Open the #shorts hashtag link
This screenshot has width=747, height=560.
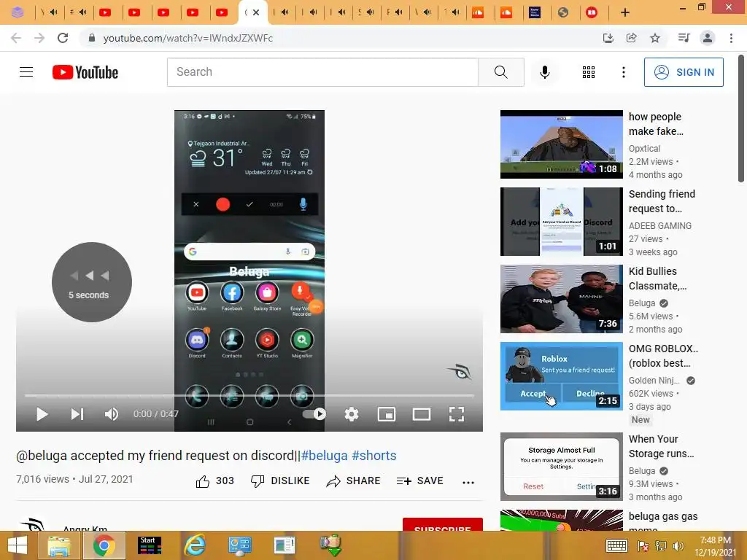coord(374,456)
